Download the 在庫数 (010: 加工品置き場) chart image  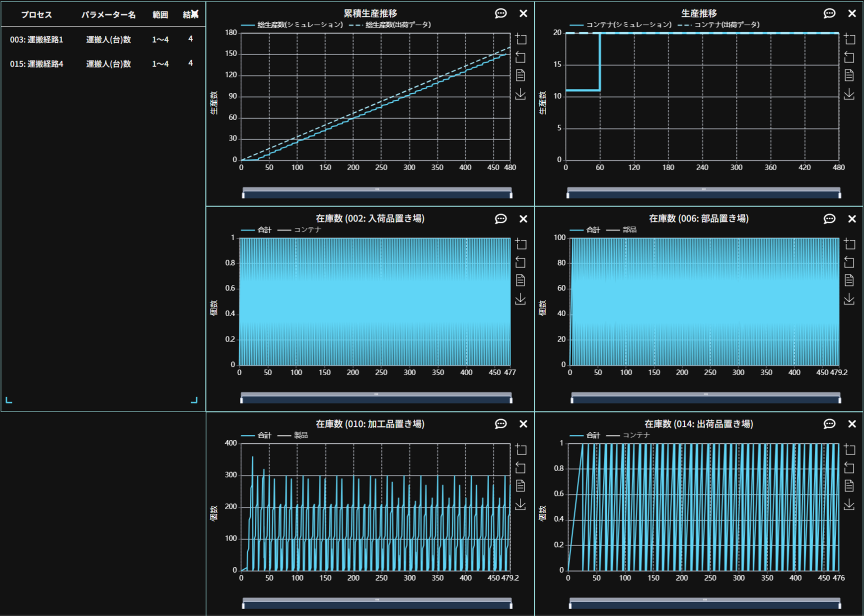pos(520,504)
